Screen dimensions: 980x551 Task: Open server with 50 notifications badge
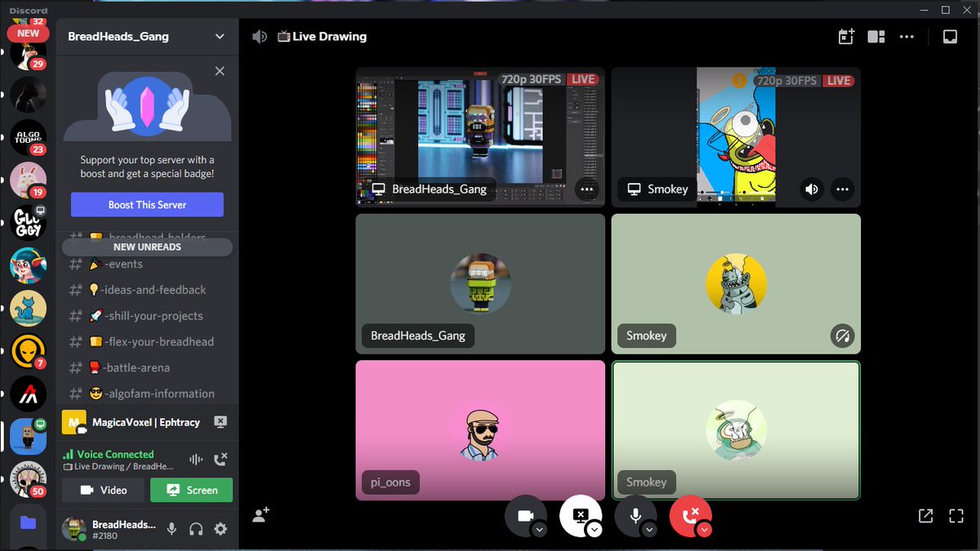pyautogui.click(x=28, y=480)
